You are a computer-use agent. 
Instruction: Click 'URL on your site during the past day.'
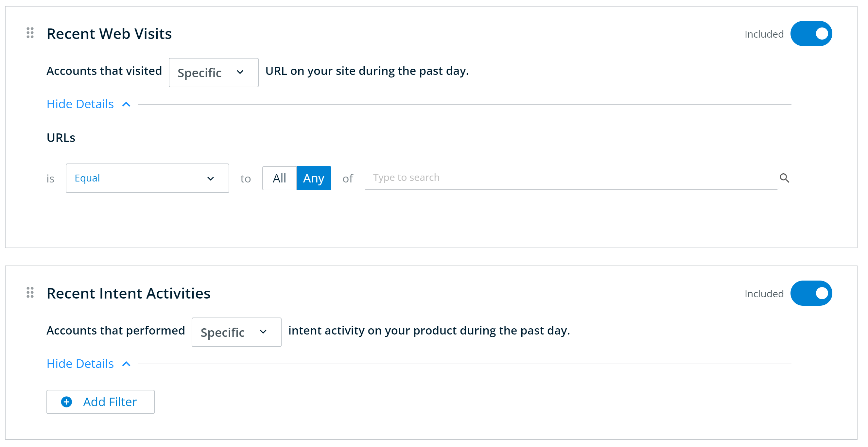(367, 71)
